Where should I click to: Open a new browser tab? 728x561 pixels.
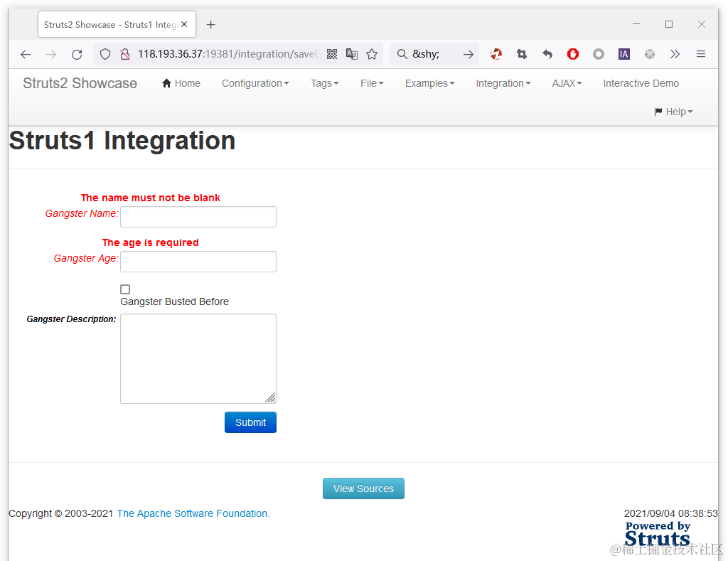tap(210, 25)
